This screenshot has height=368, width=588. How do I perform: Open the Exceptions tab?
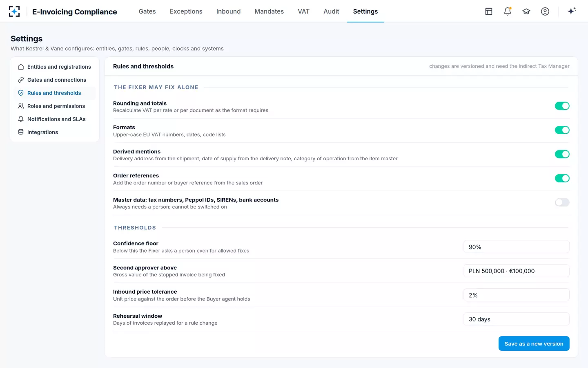click(186, 11)
